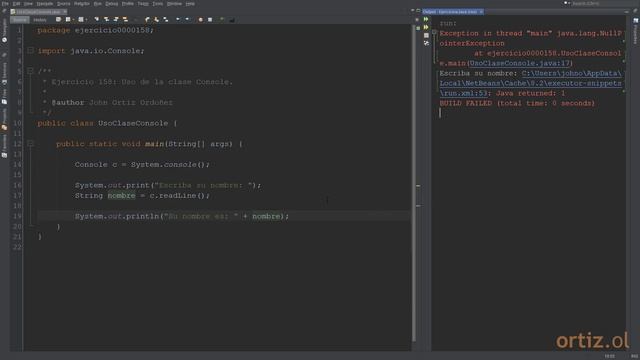
Task: Click the Forward navigation toolbar icon
Action: [81, 20]
